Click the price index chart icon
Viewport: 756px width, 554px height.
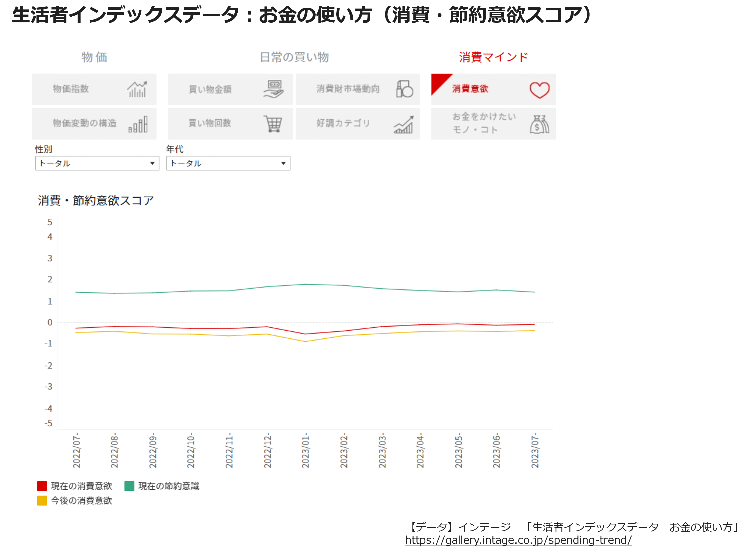coord(137,89)
